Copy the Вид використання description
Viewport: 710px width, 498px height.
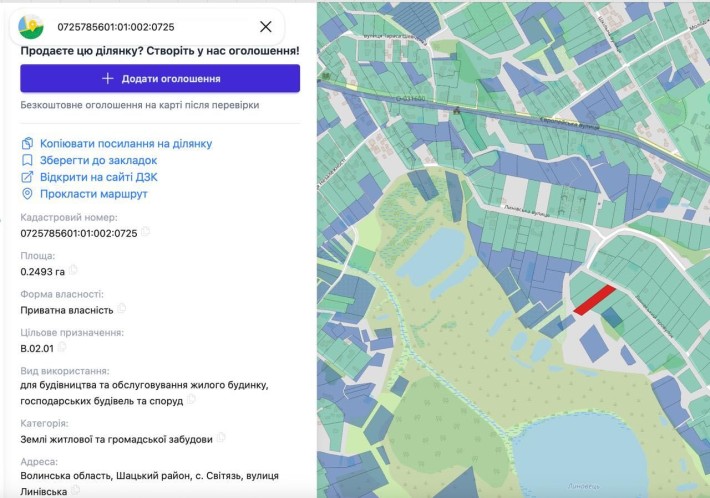tap(191, 399)
